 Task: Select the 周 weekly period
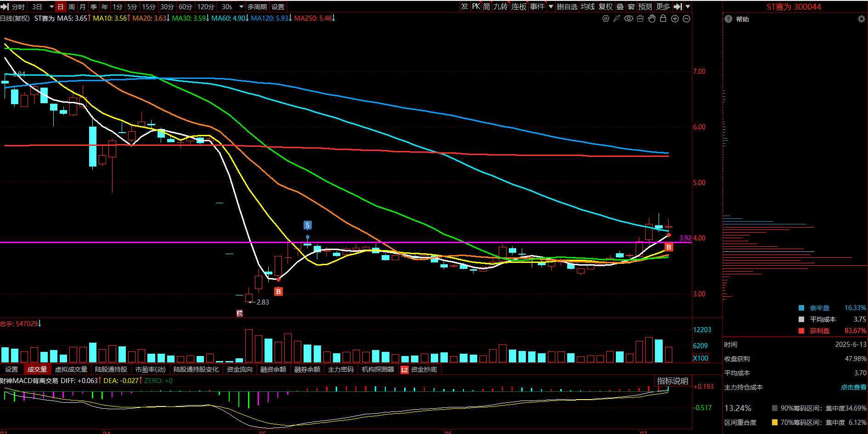[72, 6]
